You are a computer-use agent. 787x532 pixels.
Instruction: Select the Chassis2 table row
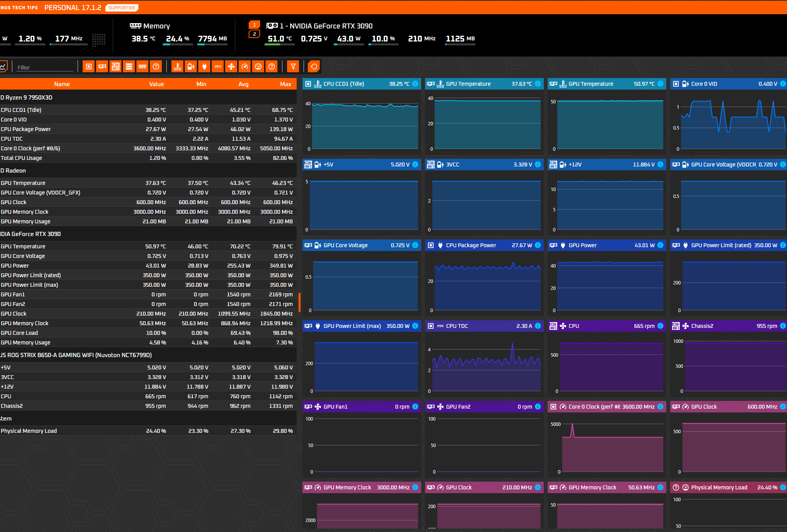pos(148,406)
